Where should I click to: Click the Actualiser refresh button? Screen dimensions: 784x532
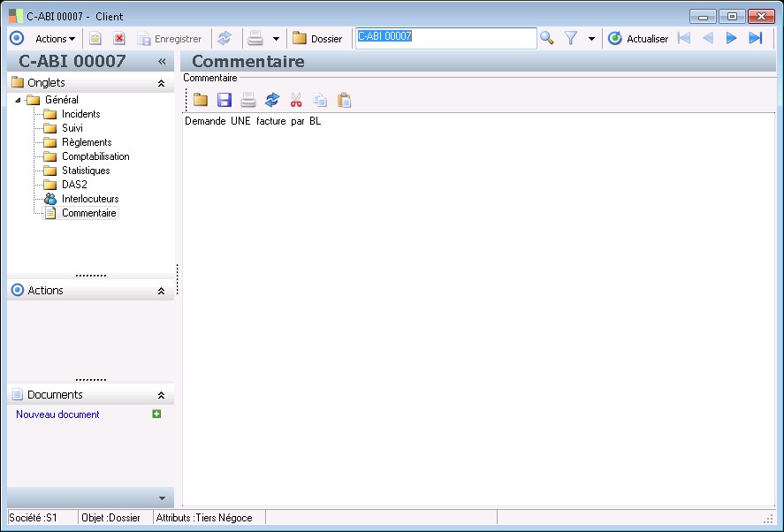pos(638,39)
